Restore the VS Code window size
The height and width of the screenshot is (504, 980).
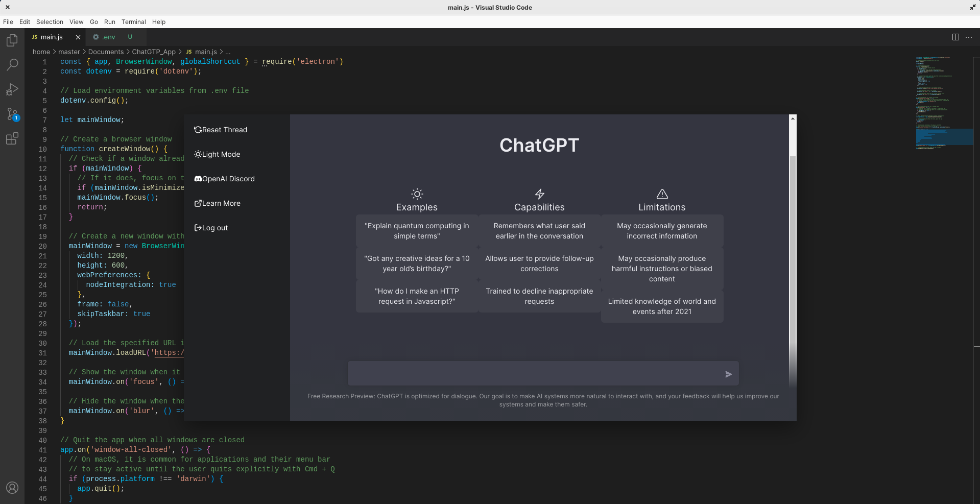pos(972,7)
